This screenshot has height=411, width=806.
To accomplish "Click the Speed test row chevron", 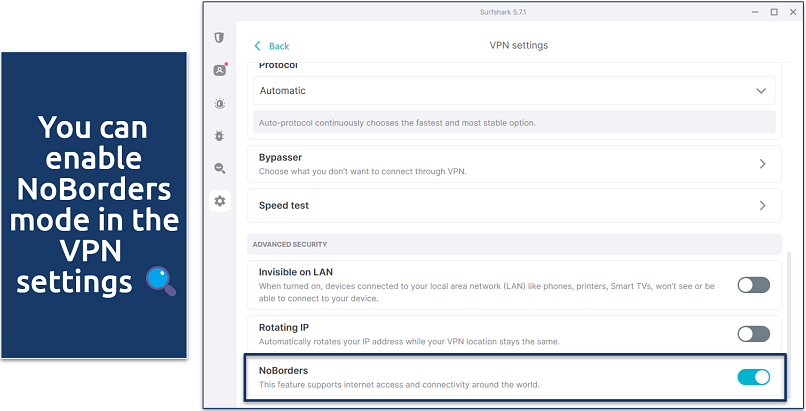I will pos(762,206).
